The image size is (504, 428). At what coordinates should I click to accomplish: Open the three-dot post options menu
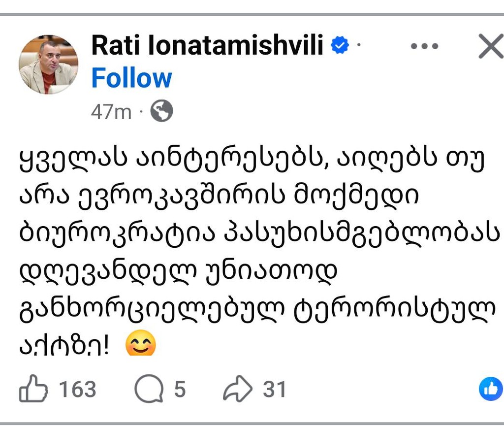pos(424,46)
